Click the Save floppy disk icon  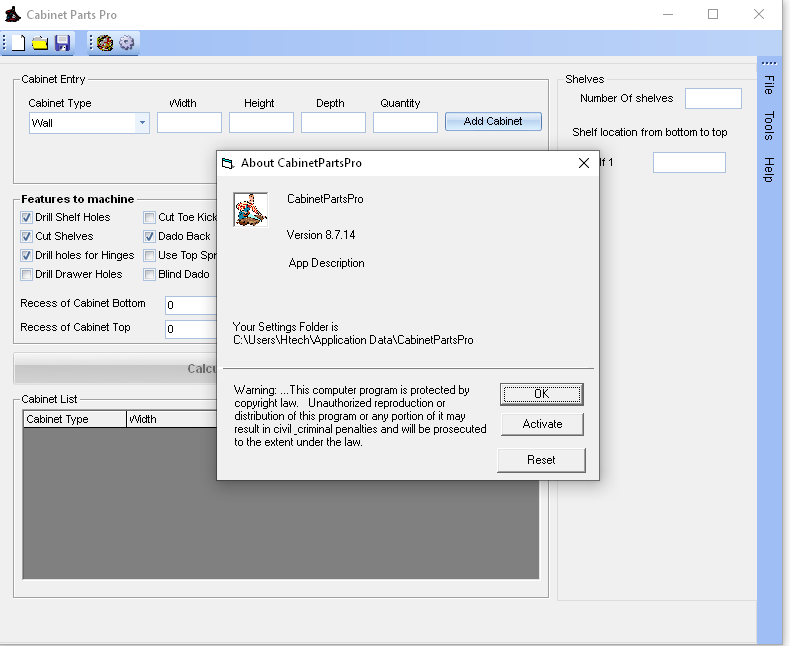click(x=62, y=43)
